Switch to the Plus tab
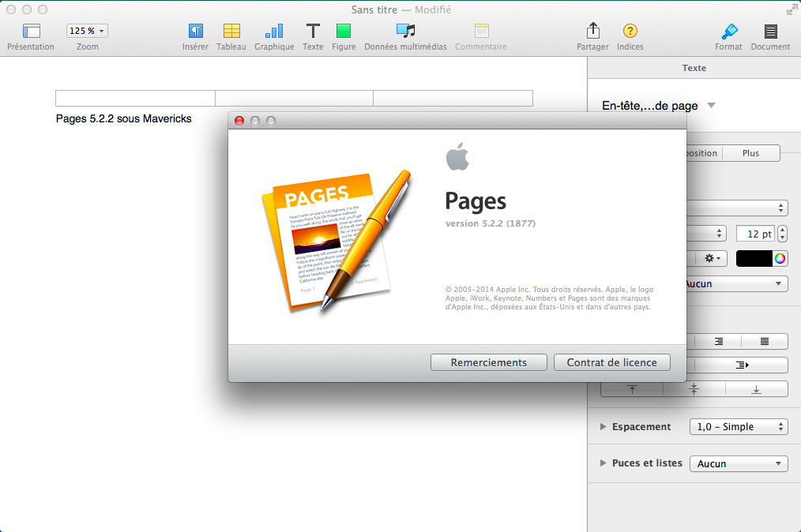Viewport: 801px width, 532px height. (x=751, y=153)
